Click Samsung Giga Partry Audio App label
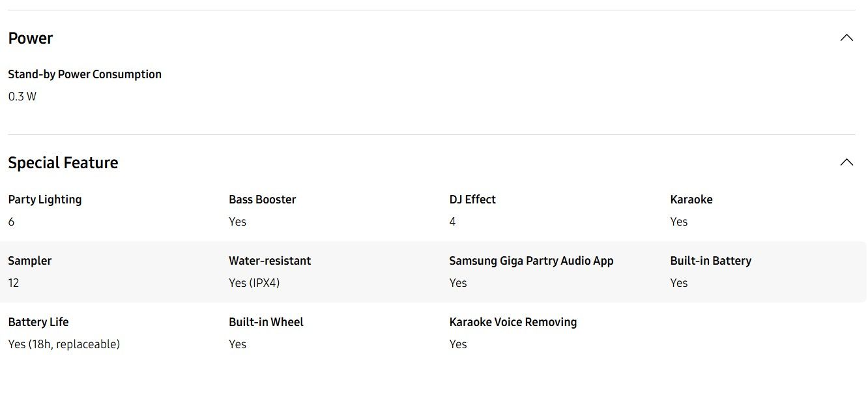The image size is (868, 416). pyautogui.click(x=531, y=261)
